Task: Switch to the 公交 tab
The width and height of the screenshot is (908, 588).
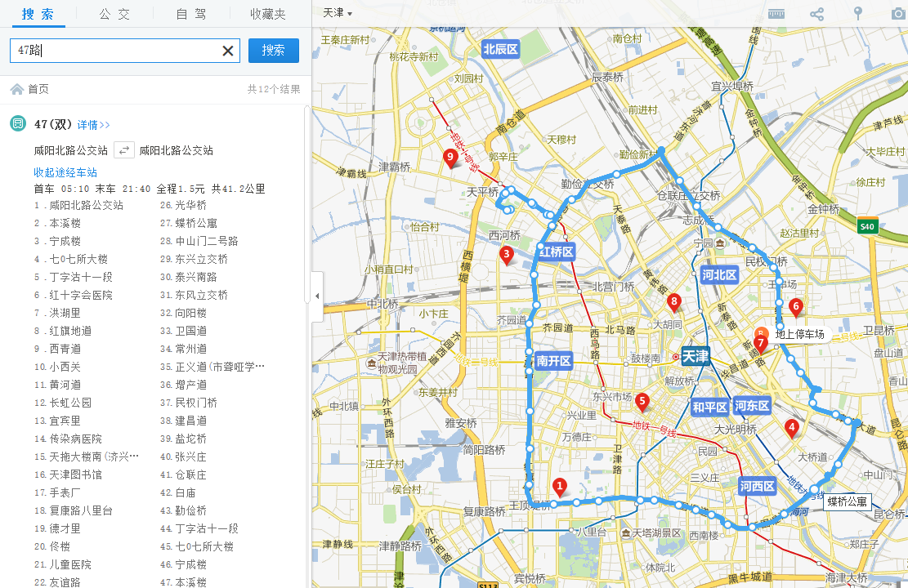Action: pos(114,14)
